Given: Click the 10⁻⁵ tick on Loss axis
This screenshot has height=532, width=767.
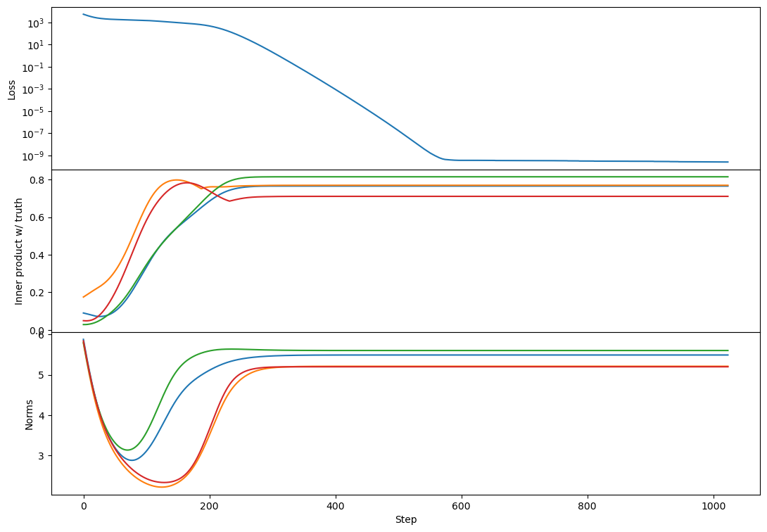Looking at the screenshot, I should click(32, 111).
